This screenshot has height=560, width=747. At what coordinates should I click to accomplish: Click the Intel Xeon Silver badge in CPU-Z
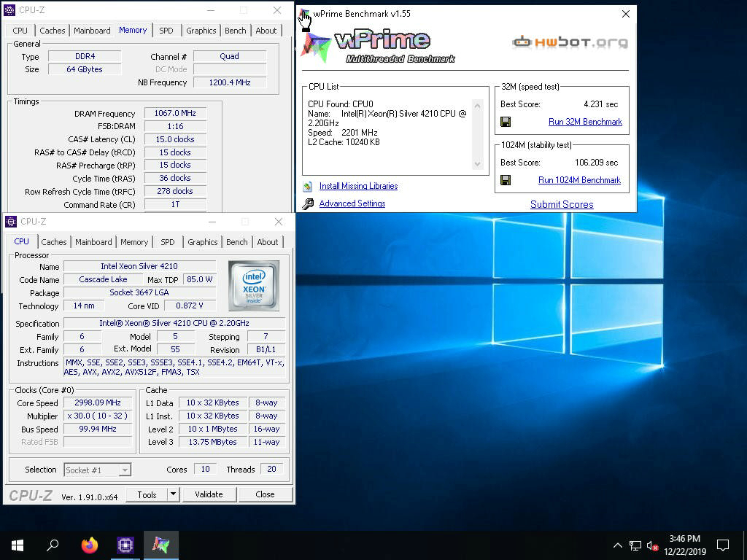(x=254, y=286)
